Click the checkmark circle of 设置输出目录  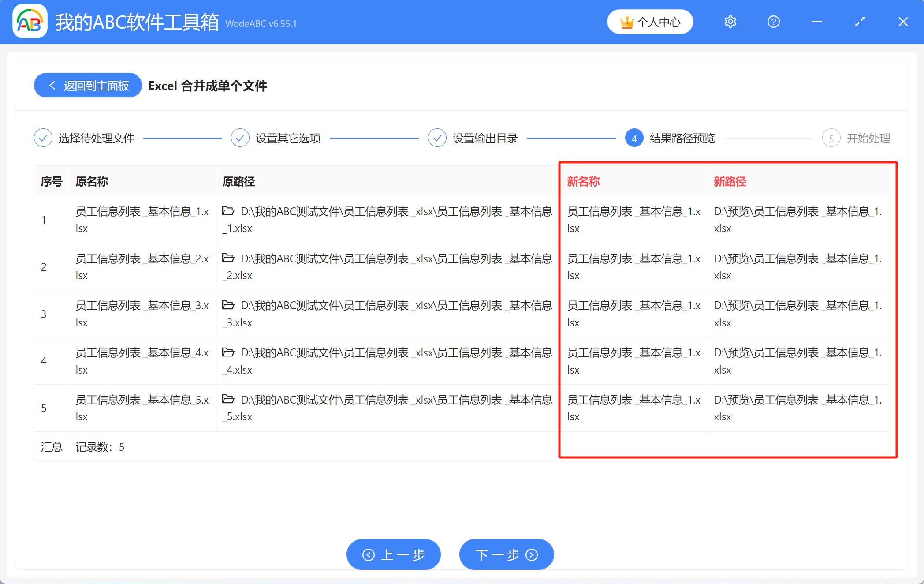tap(437, 138)
